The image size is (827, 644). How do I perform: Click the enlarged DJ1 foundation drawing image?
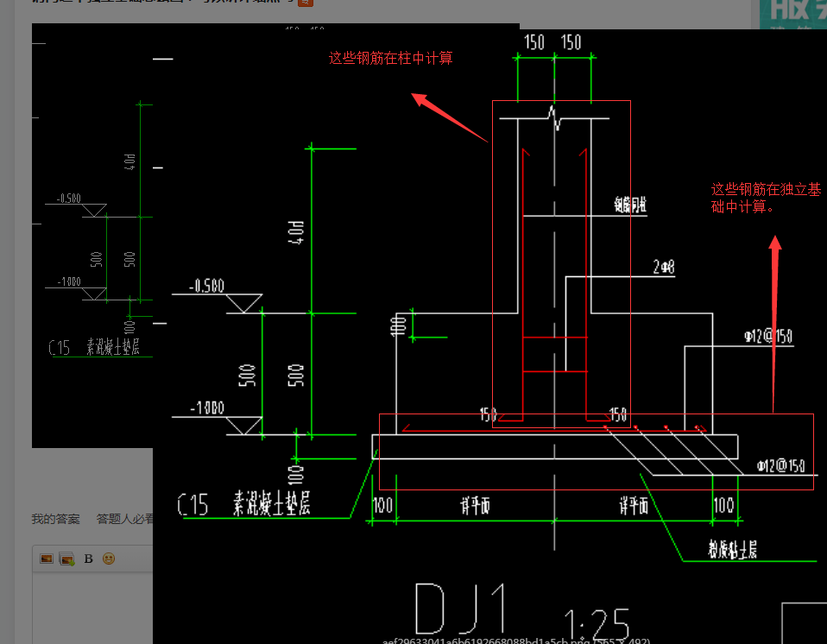(x=489, y=336)
